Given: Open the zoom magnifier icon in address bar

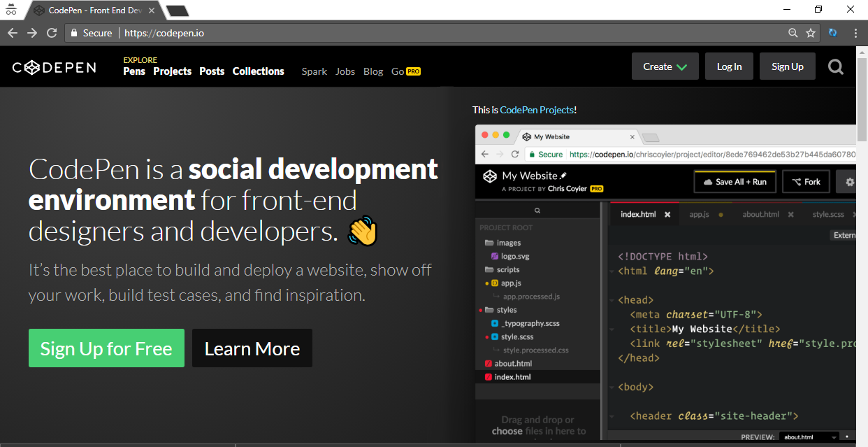Looking at the screenshot, I should tap(793, 33).
